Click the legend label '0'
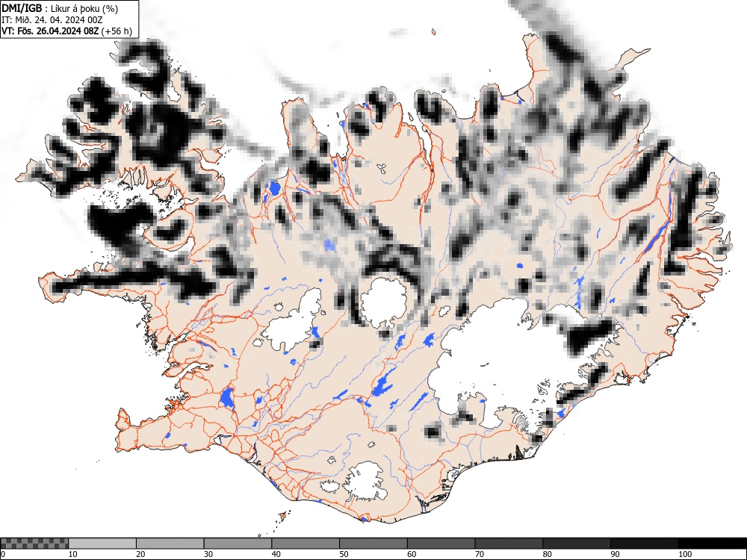The width and height of the screenshot is (747, 560). tap(3, 554)
